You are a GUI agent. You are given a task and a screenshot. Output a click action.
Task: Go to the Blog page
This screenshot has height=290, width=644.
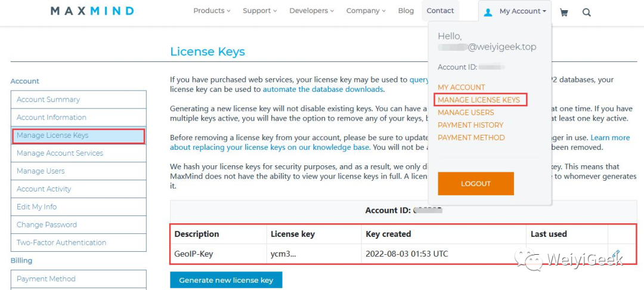tap(406, 11)
